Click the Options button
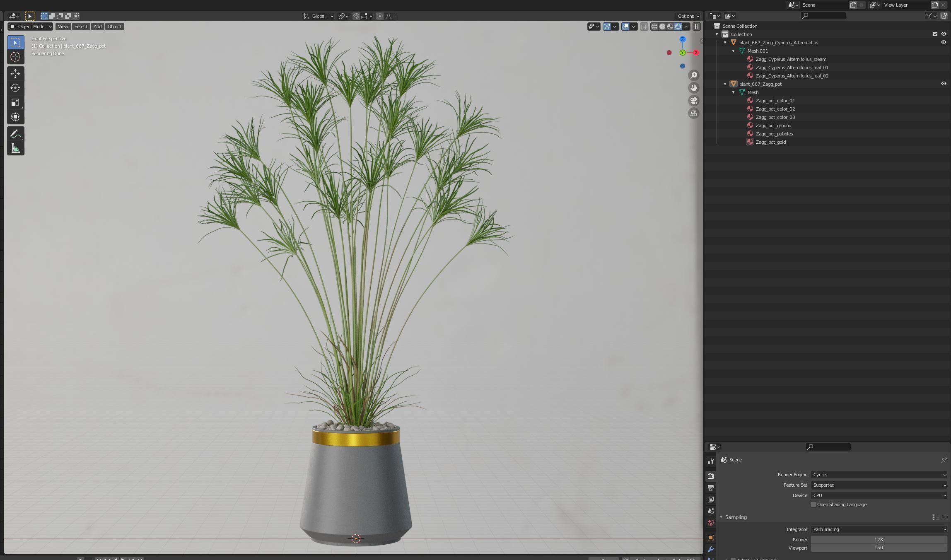The height and width of the screenshot is (560, 951). pyautogui.click(x=688, y=16)
